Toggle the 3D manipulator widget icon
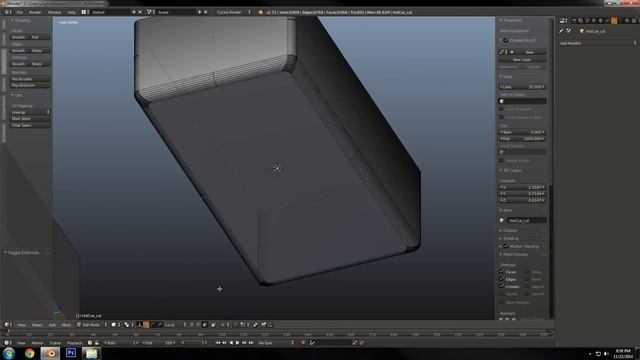The width and height of the screenshot is (640, 360). (139, 325)
